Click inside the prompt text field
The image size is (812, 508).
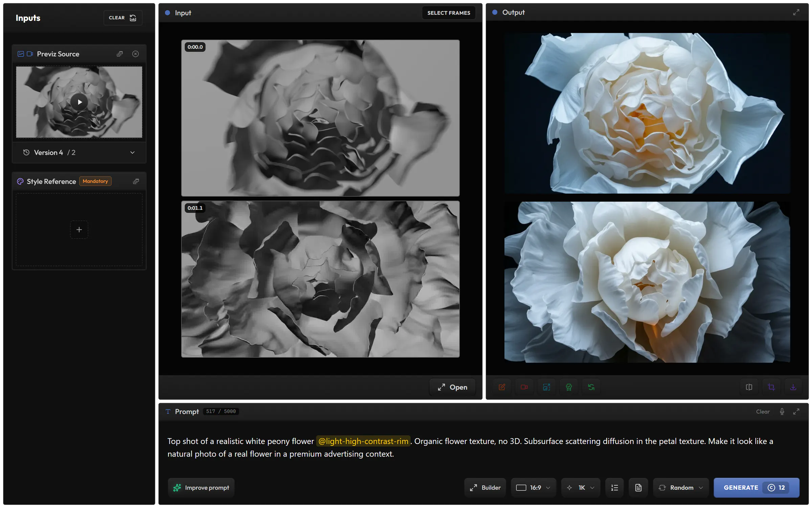[x=483, y=447]
